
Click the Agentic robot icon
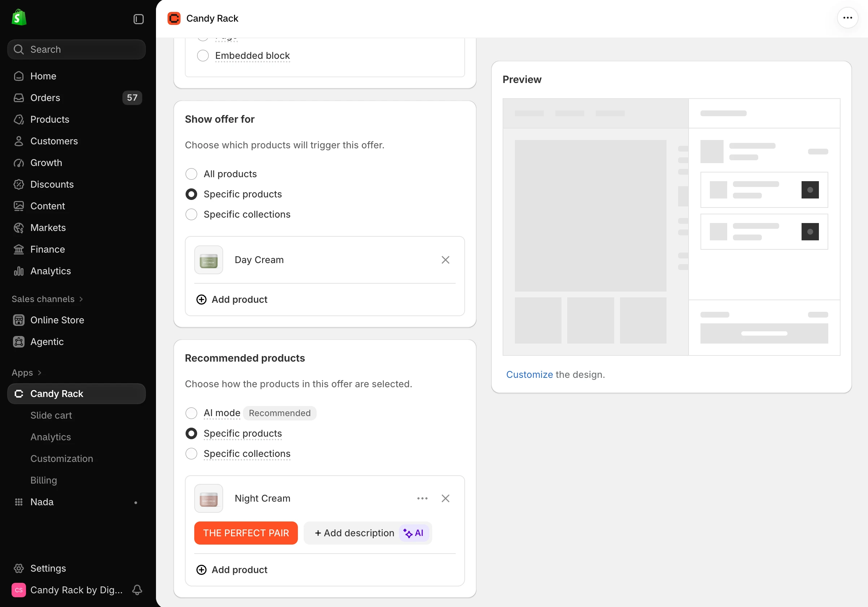(x=18, y=342)
